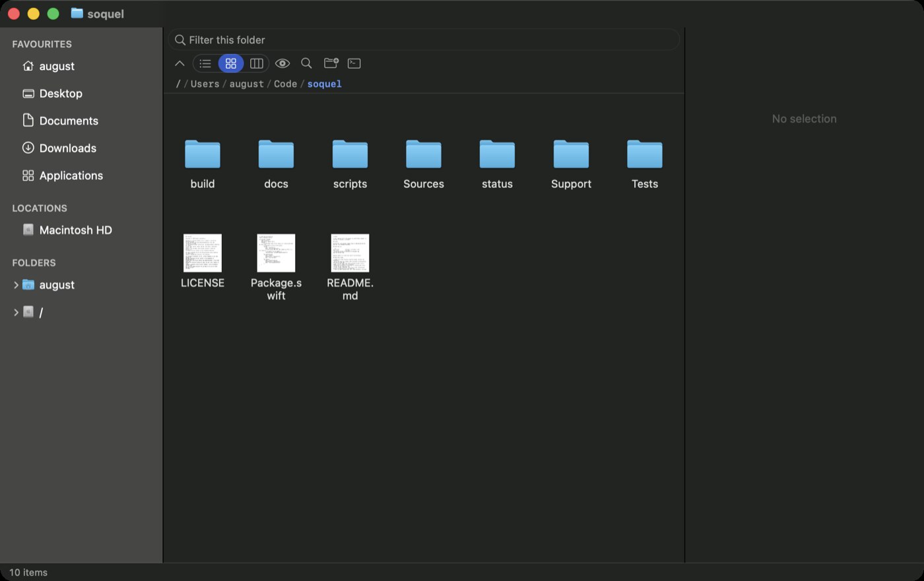Select the status folder
Screen dimensions: 924x581
point(497,164)
